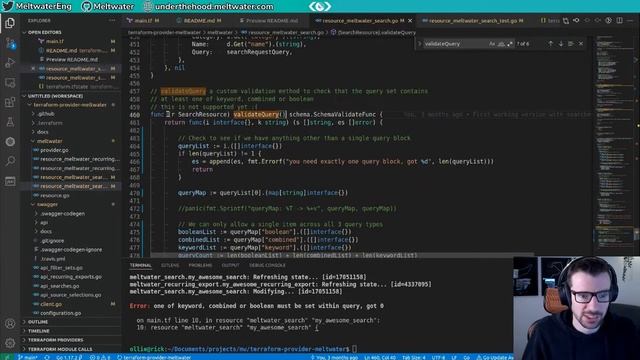Open the Extensions view
Screen dimensions: 640x360
click(10, 102)
